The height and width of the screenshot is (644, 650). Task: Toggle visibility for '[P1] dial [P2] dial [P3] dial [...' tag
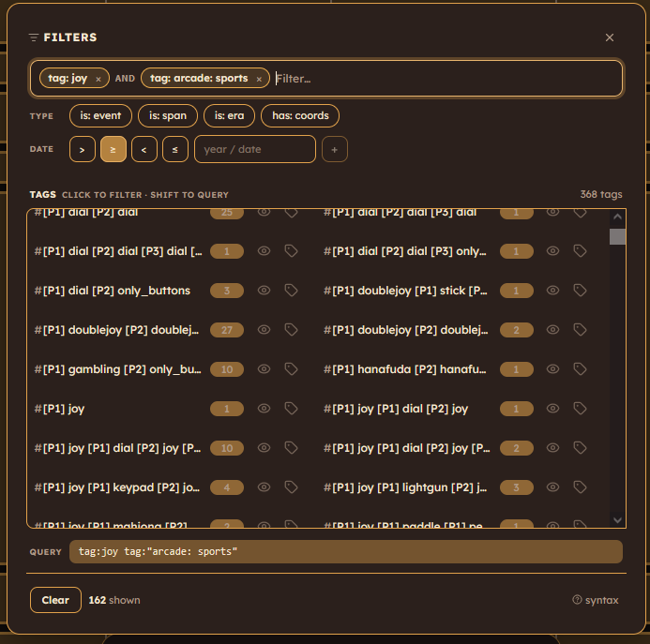coord(265,250)
